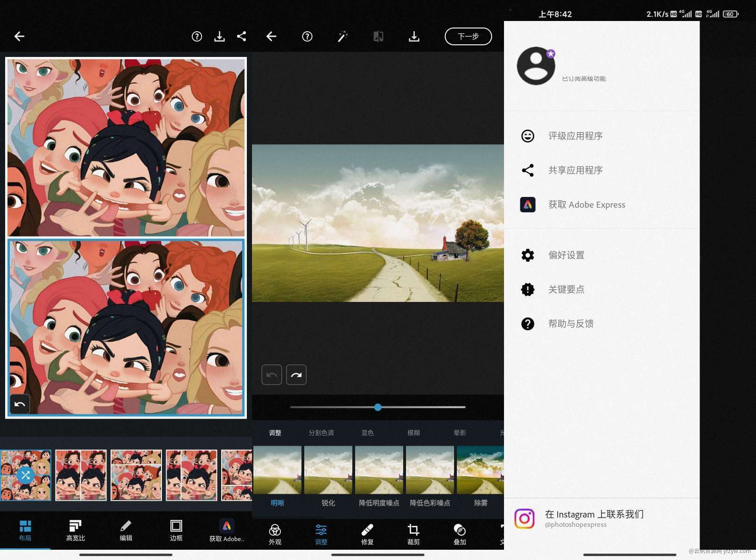Toggle before/after compare view
This screenshot has height=560, width=756.
[378, 36]
